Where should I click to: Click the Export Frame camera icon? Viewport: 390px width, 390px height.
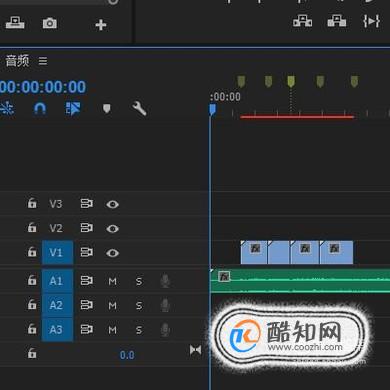click(50, 23)
